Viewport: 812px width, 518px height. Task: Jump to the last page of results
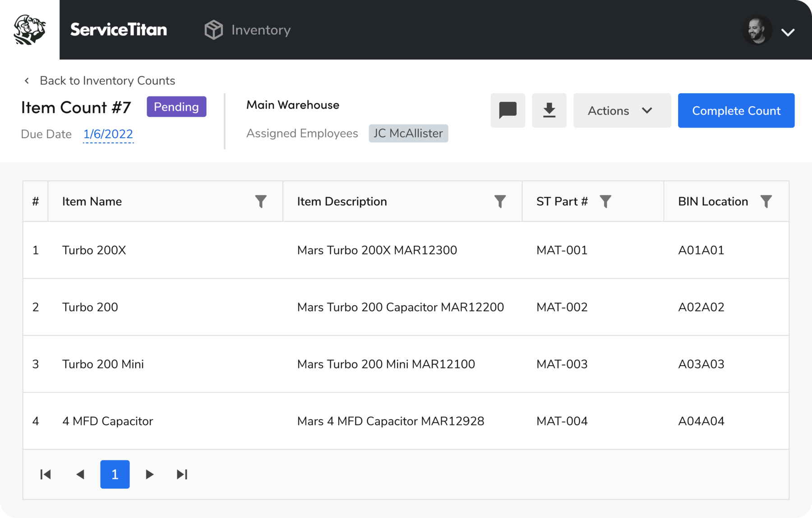(182, 474)
